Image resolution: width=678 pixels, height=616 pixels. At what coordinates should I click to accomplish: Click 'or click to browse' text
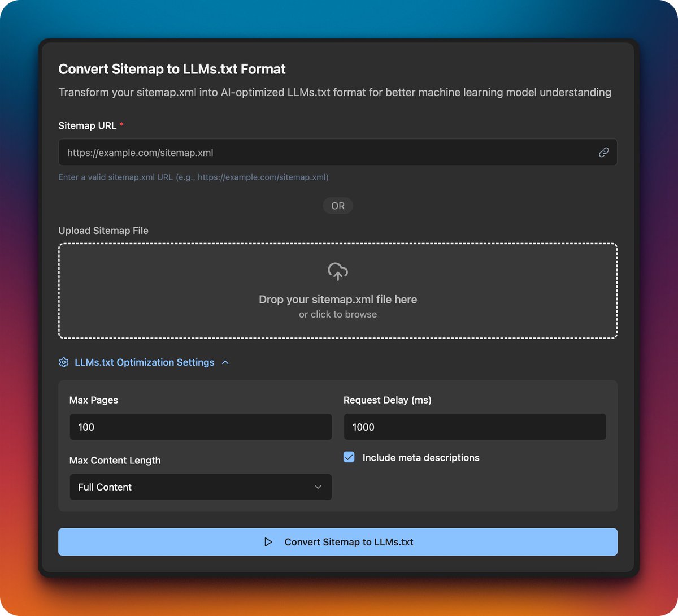click(338, 314)
